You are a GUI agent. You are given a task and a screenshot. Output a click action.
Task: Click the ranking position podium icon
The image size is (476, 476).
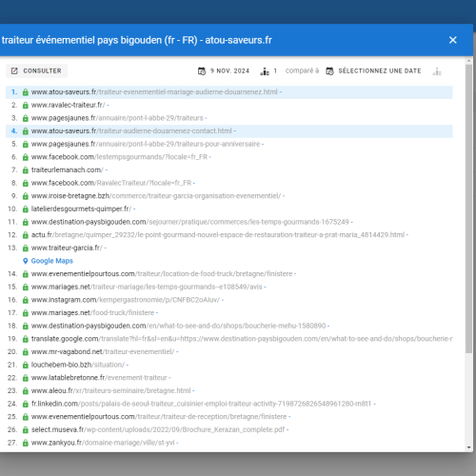click(x=265, y=71)
